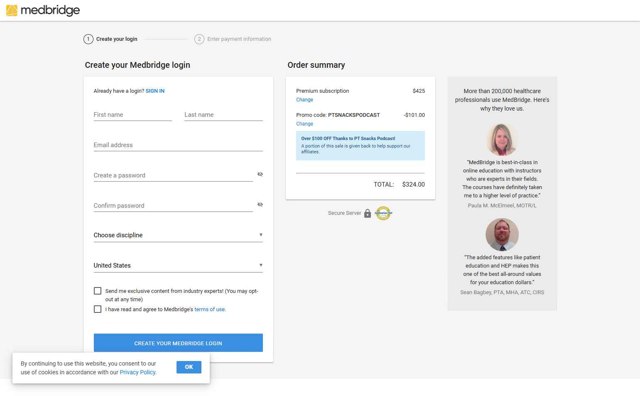
Task: Click the -$101.00 discount amount
Action: coord(414,115)
